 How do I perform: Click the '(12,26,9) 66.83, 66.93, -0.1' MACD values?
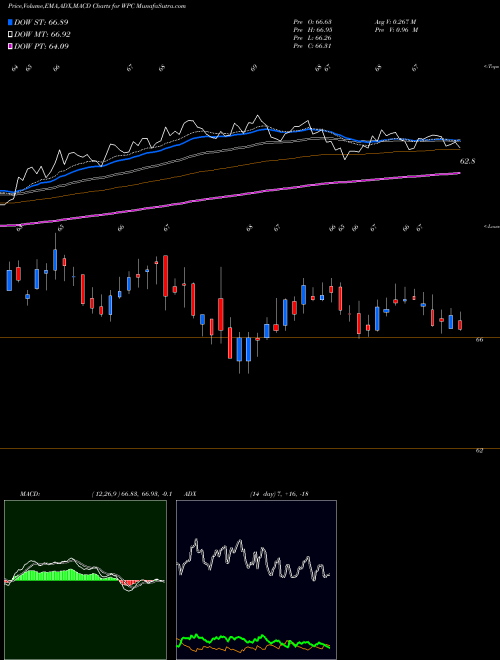tap(131, 494)
